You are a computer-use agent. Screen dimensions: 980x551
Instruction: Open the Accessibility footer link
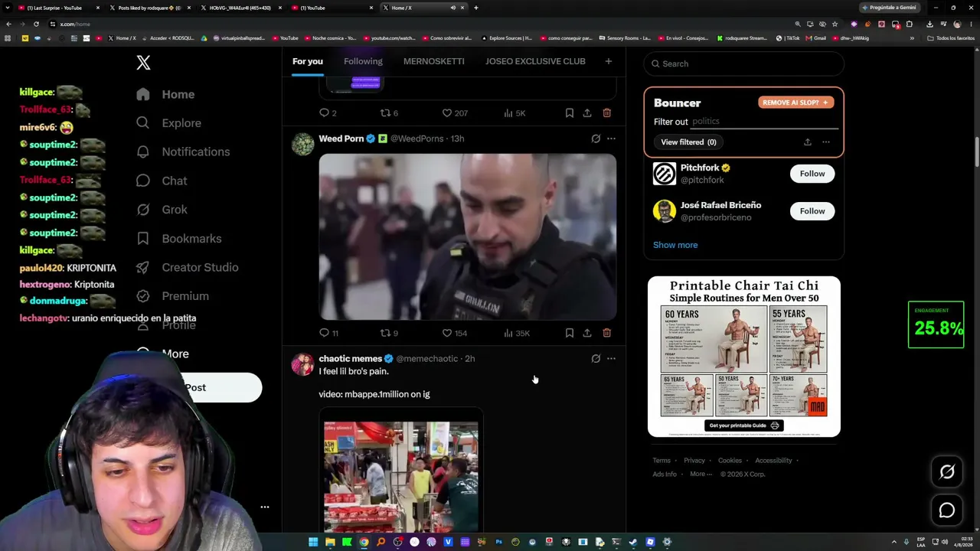click(773, 461)
